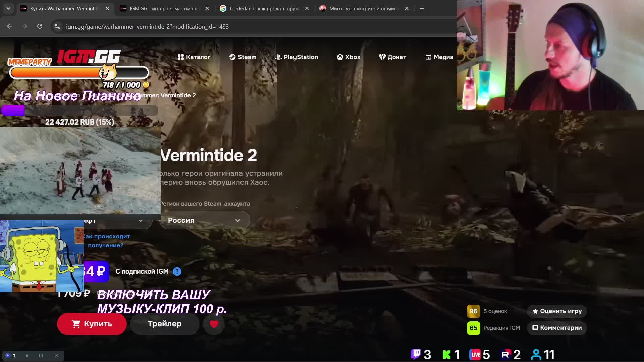Switch to the Купить Warhammer: Vermintide tab
The image size is (644, 362).
(x=65, y=8)
